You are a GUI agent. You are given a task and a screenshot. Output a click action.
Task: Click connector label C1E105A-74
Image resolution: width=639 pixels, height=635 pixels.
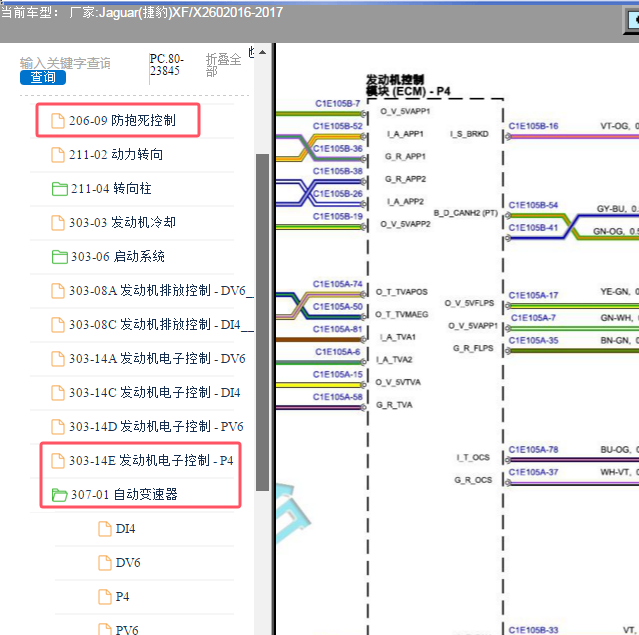point(338,284)
